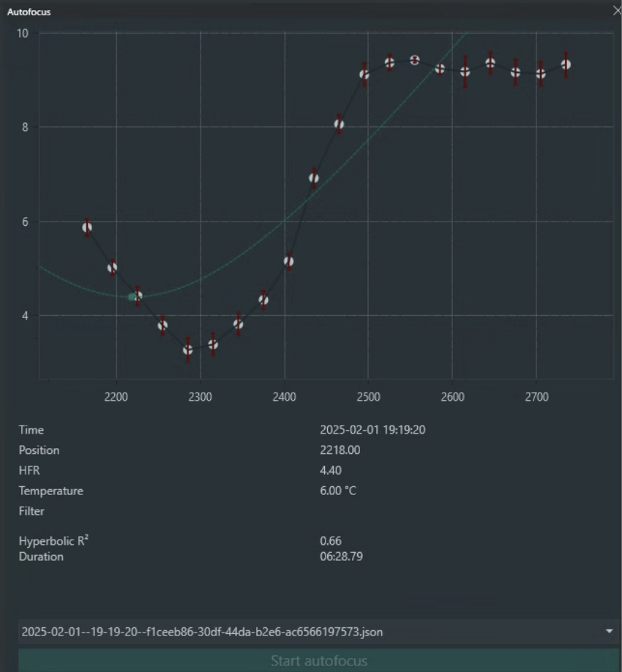The width and height of the screenshot is (622, 672).
Task: Select the 2025-02-01 JSON report combo box
Action: point(307,631)
